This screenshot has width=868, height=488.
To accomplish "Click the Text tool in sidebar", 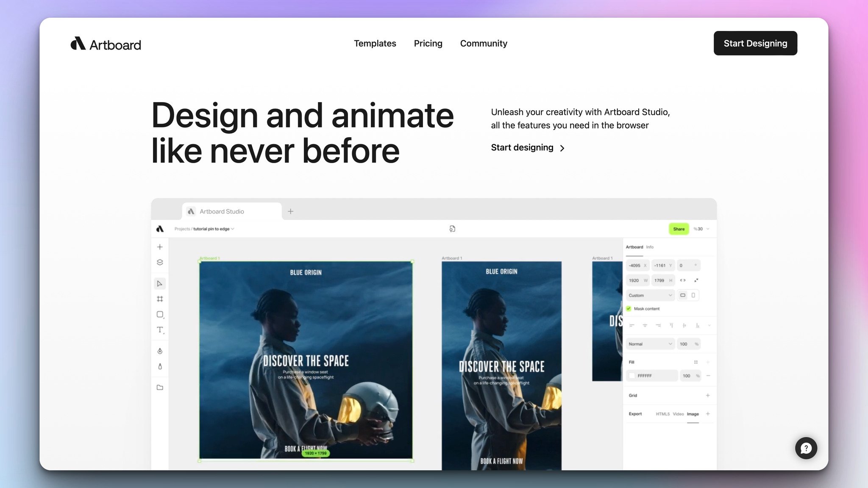I will pyautogui.click(x=159, y=330).
